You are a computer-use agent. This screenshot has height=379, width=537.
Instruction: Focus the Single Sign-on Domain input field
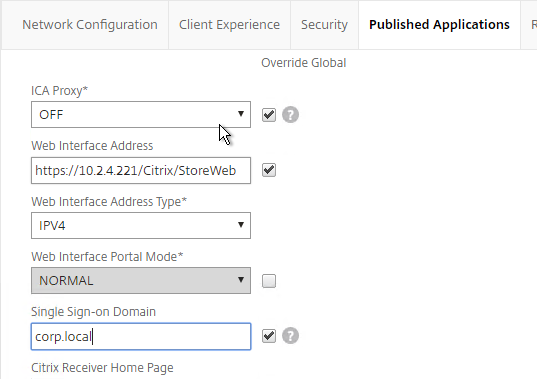(x=141, y=336)
